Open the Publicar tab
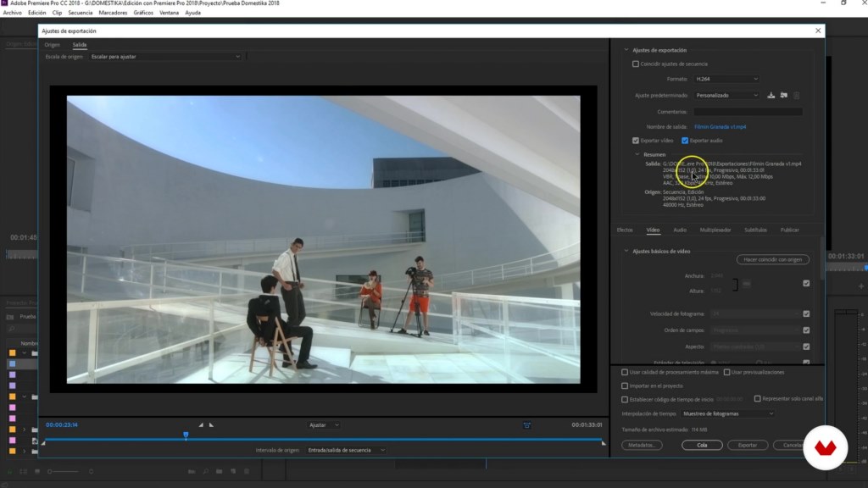The width and height of the screenshot is (868, 488). pyautogui.click(x=790, y=230)
